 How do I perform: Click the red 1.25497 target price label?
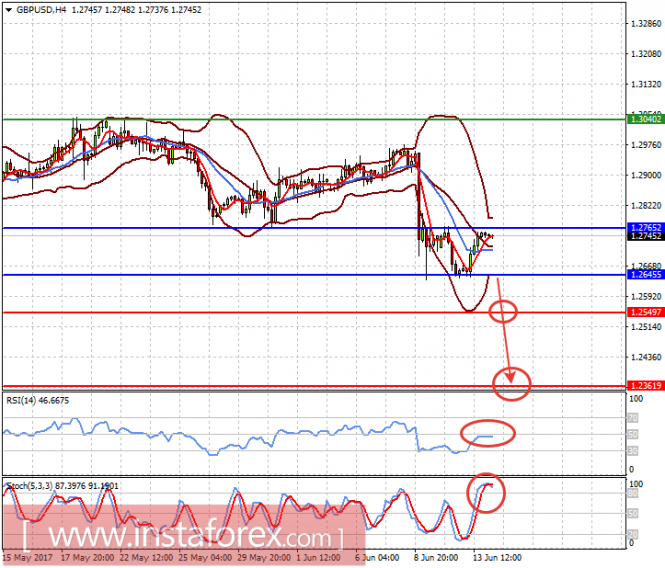(x=643, y=313)
